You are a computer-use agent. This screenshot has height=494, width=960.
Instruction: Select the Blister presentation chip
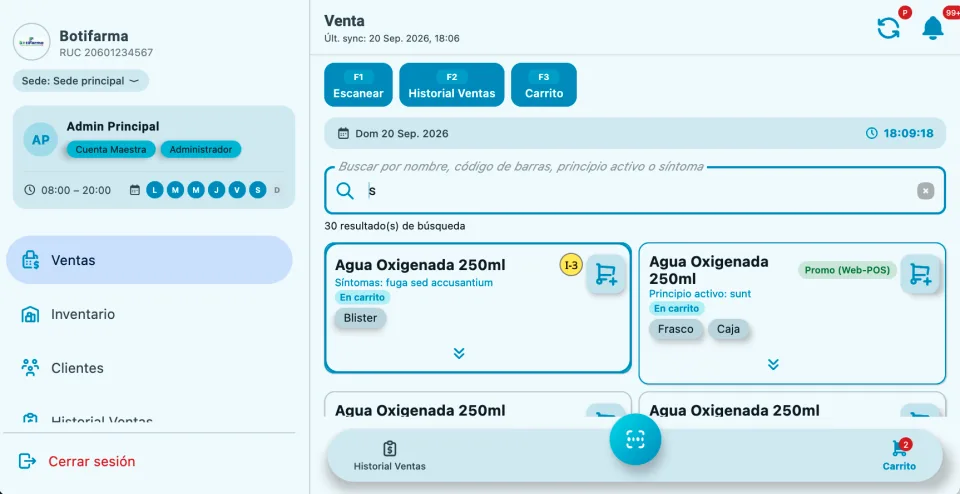coord(360,318)
